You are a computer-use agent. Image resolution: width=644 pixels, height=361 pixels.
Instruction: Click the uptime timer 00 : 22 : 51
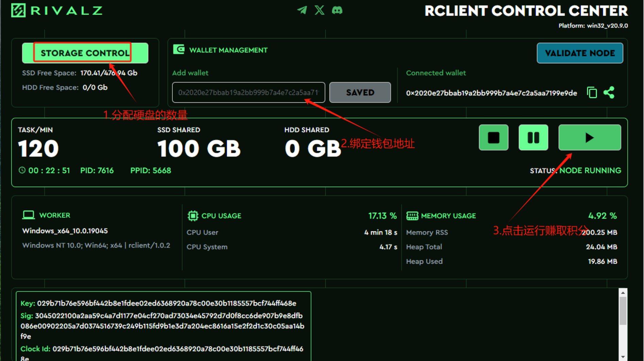(x=49, y=170)
